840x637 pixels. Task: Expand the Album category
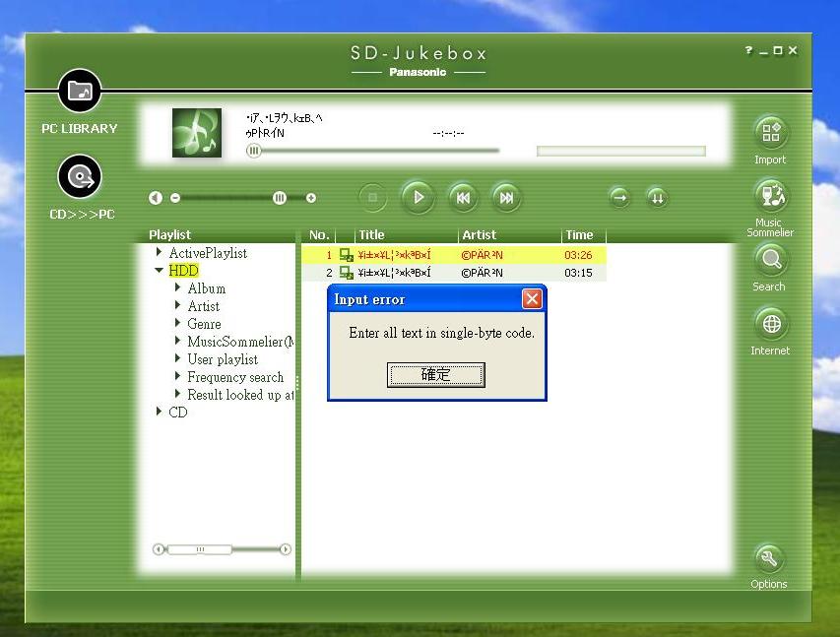[x=178, y=288]
